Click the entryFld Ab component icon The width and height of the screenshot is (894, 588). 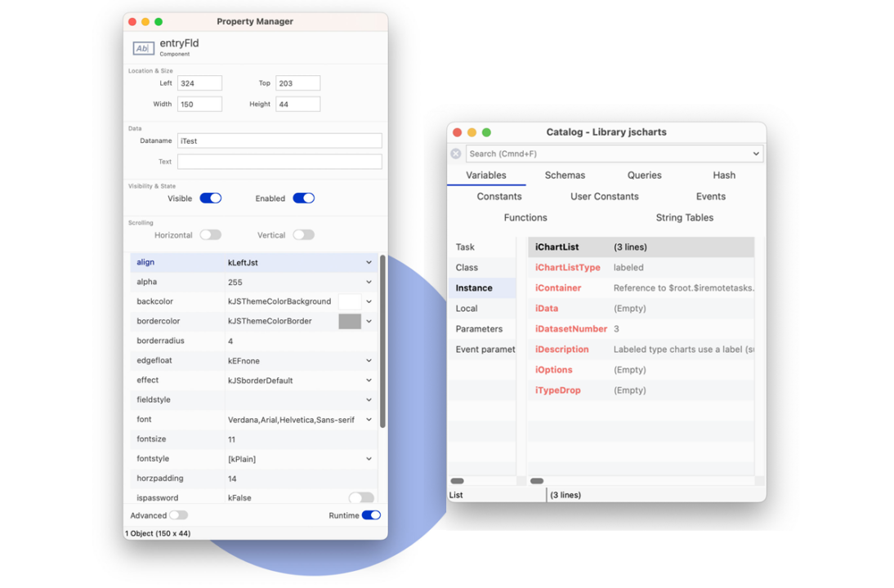[143, 48]
